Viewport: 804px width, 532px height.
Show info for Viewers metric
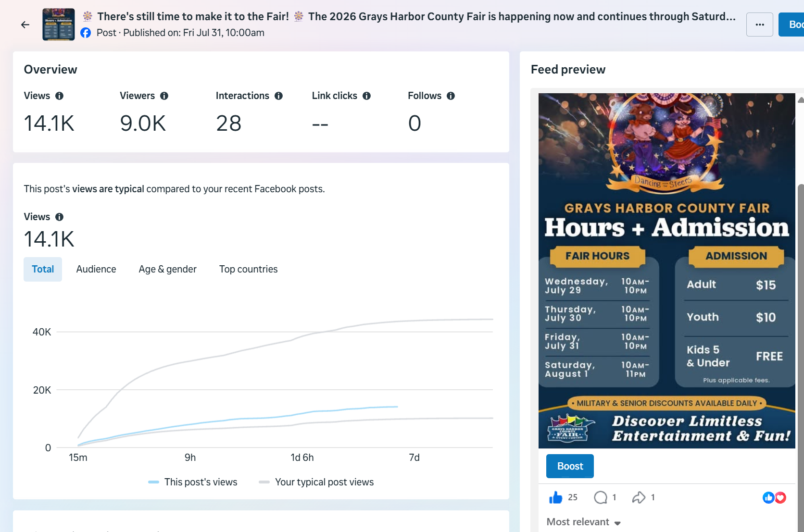(164, 96)
